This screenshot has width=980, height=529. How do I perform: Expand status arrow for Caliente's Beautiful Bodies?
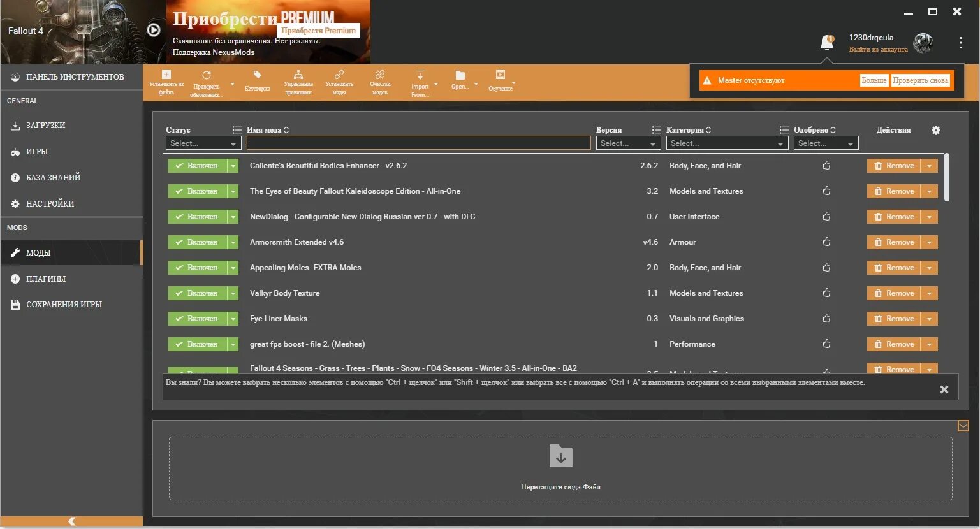pos(233,166)
